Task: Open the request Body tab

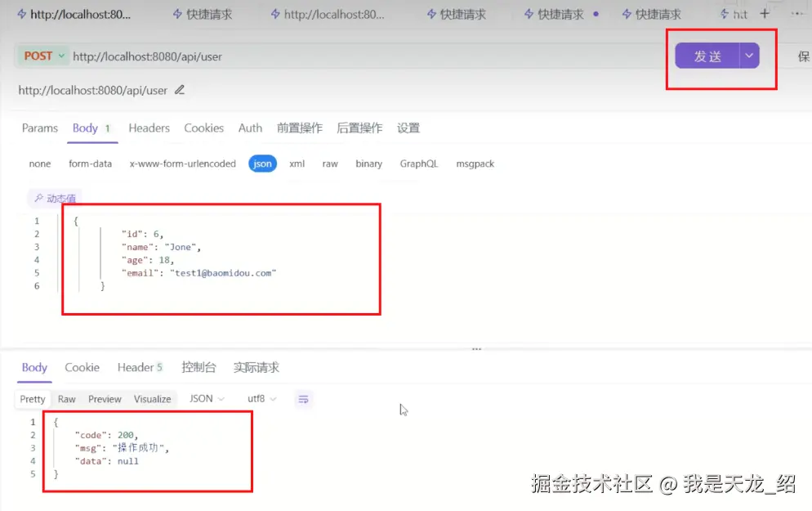Action: [x=91, y=128]
